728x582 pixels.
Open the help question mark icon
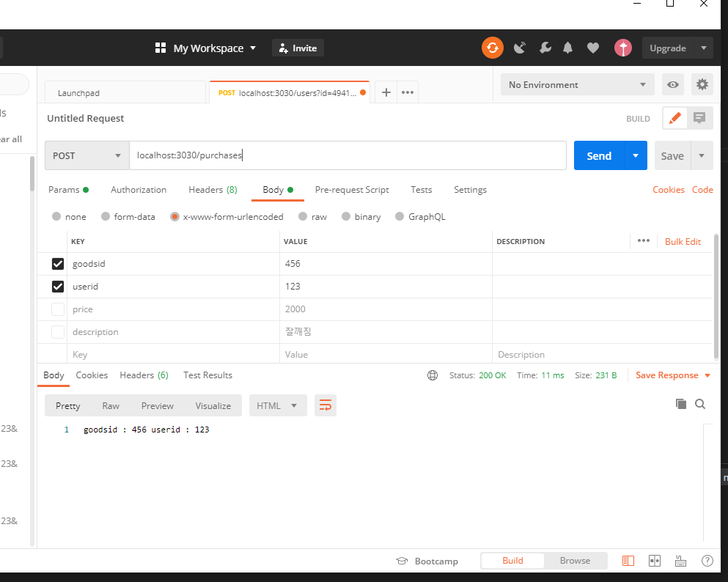point(707,561)
